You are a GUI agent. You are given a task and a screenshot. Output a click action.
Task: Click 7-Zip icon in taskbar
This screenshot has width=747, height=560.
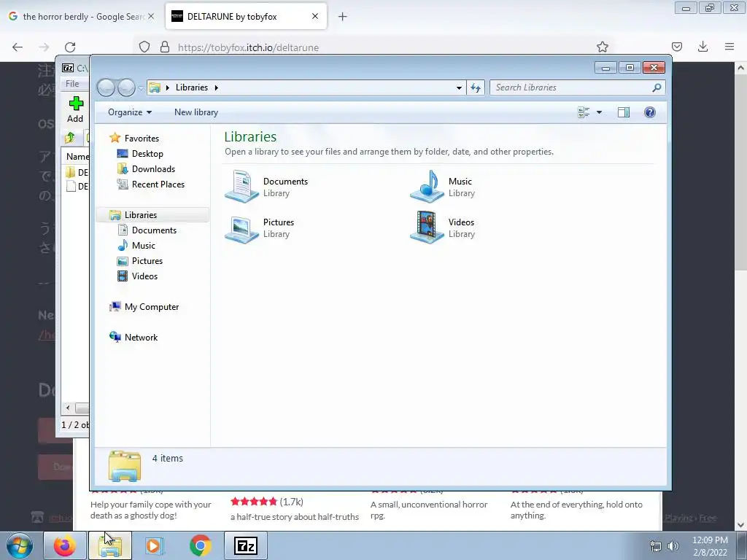click(246, 545)
